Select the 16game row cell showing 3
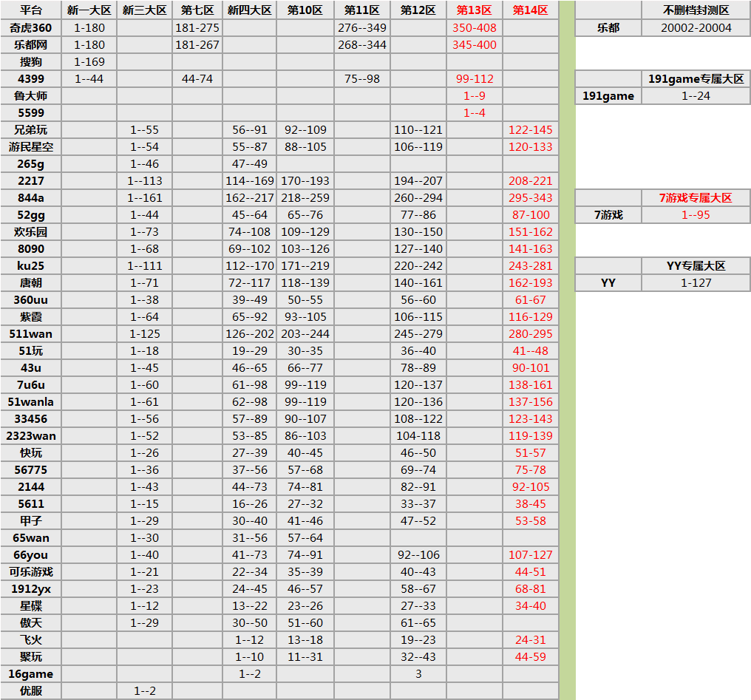Image resolution: width=751 pixels, height=700 pixels. 418,673
